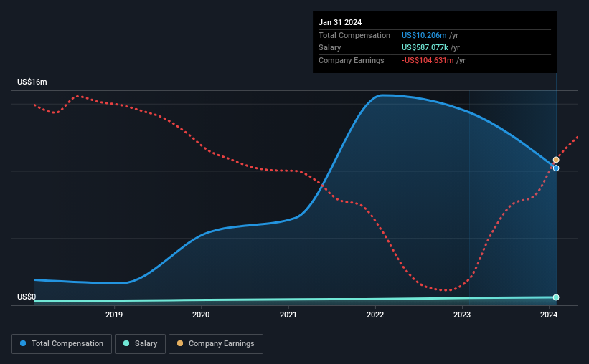The height and width of the screenshot is (364, 589).
Task: Click the 2022 x-axis label
Action: (375, 315)
